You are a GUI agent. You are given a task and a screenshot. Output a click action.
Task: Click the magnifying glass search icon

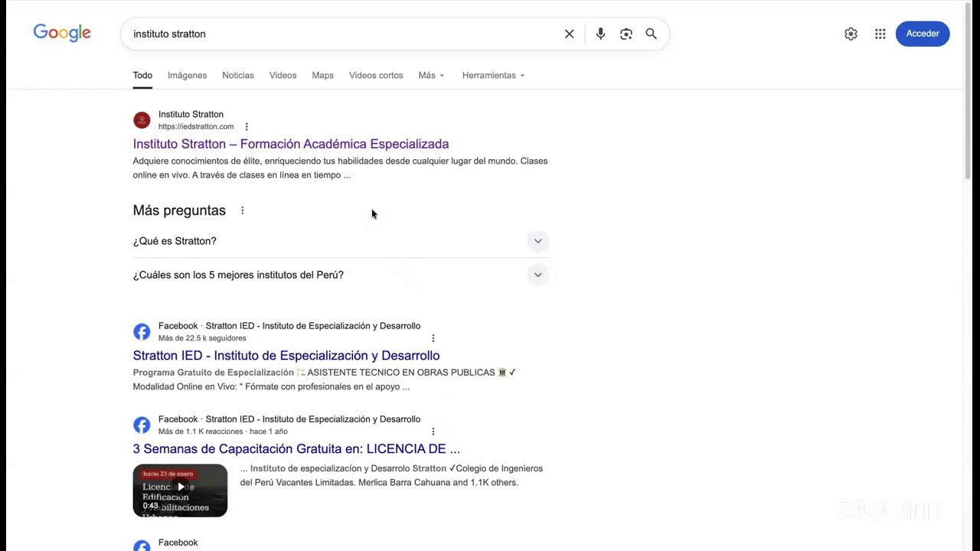pyautogui.click(x=652, y=34)
